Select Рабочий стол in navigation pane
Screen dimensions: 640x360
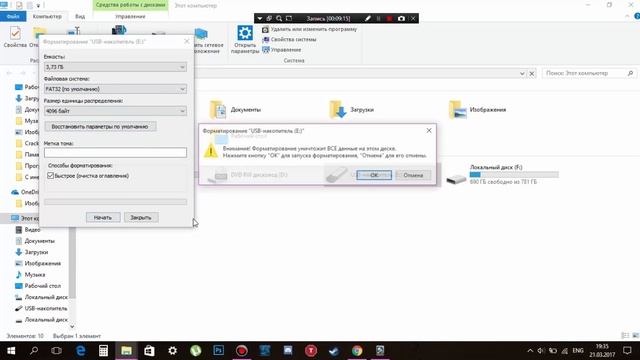point(38,286)
